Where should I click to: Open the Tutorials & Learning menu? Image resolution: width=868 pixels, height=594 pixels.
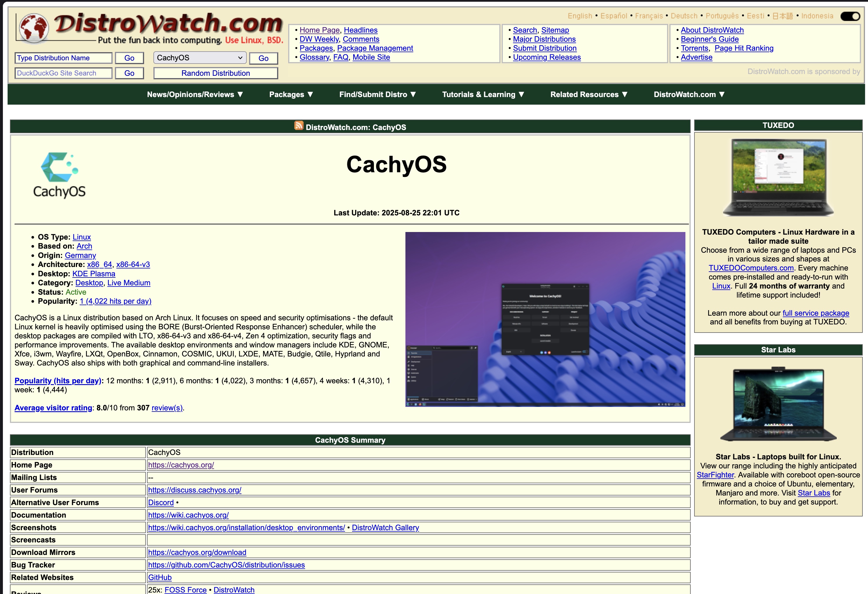tap(483, 94)
